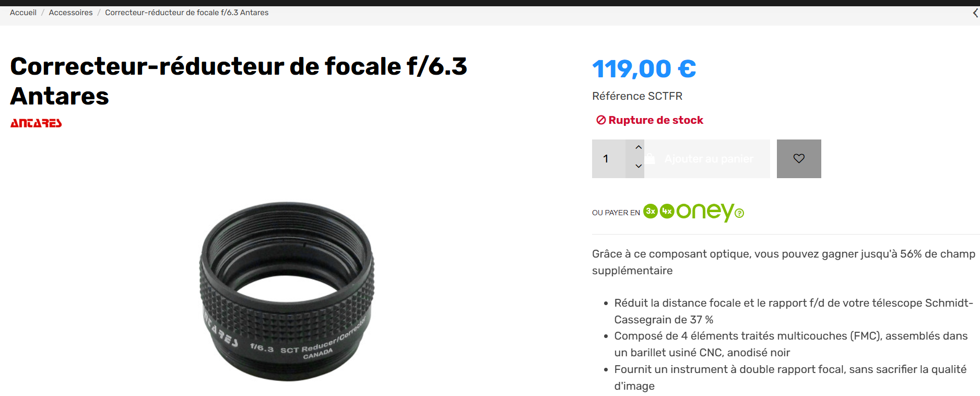Click the current product breadcrumb item

pyautogui.click(x=187, y=13)
